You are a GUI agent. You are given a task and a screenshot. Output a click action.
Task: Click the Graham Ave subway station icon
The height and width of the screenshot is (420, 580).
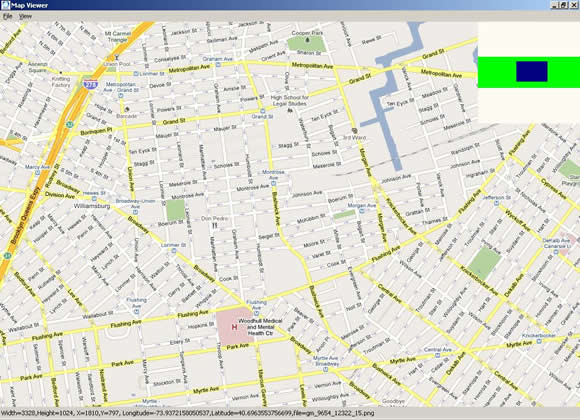[218, 65]
